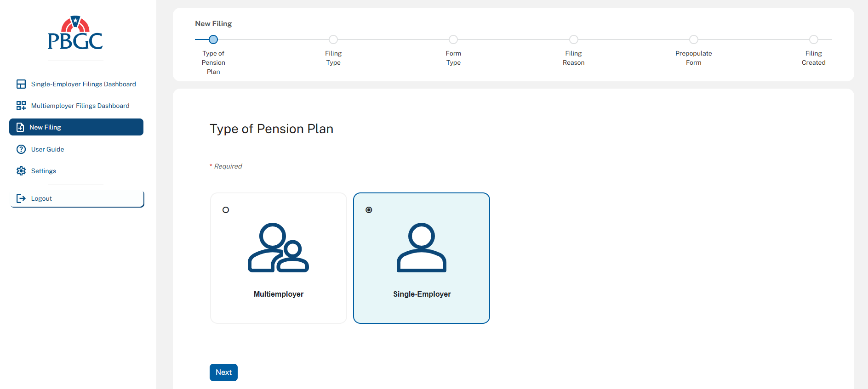The width and height of the screenshot is (868, 389).
Task: Open the Single-Employer Filings Dashboard menu item
Action: click(x=83, y=84)
